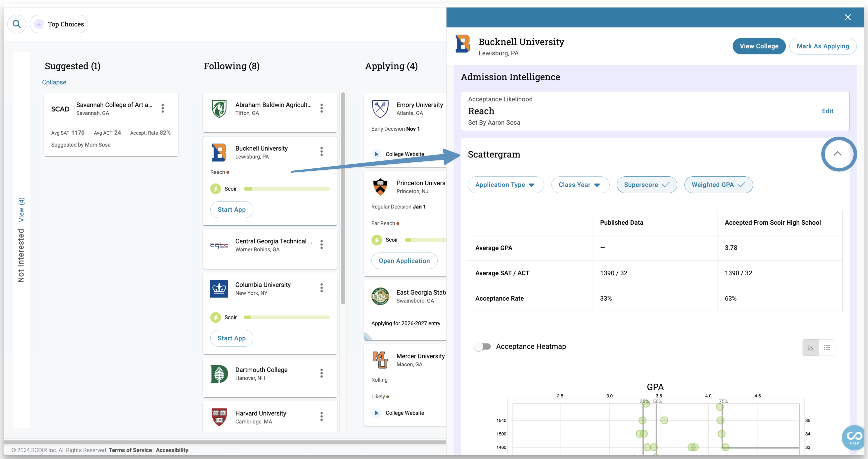Click the Scoir lightning icon on Princeton card

[377, 240]
